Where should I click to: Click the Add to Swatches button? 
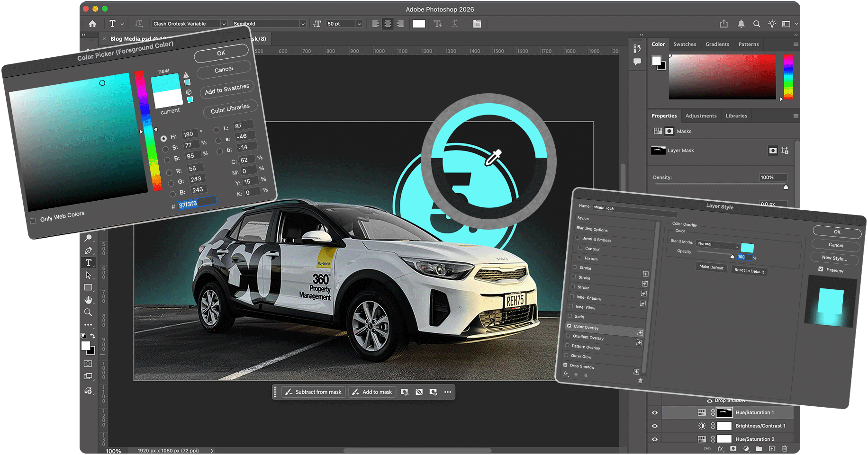[226, 87]
